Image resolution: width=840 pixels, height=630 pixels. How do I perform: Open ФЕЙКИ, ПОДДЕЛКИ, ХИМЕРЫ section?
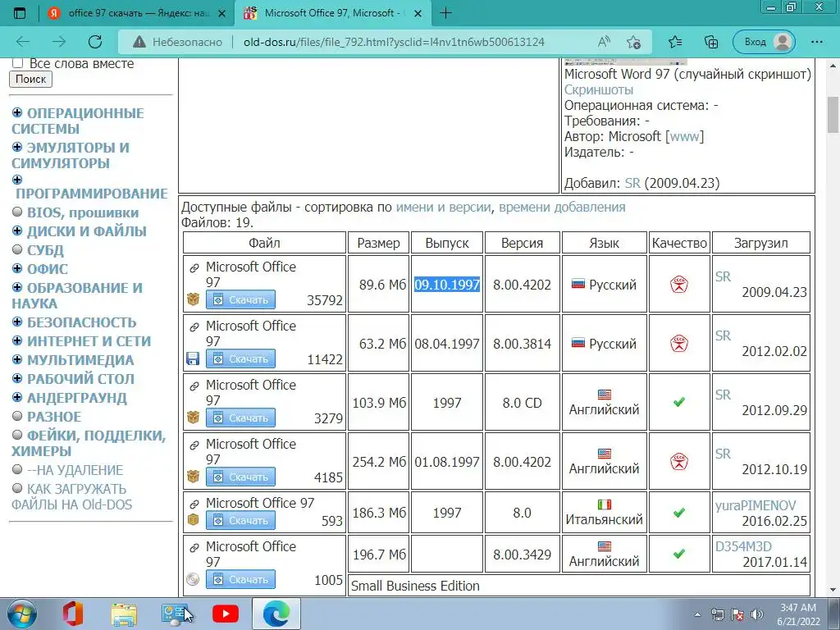[x=89, y=443]
